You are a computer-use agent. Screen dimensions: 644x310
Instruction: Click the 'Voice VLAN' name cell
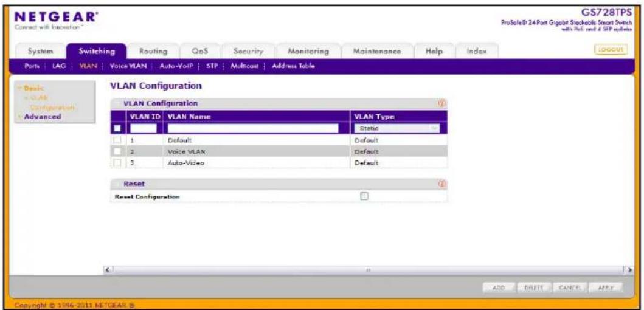[x=256, y=151]
